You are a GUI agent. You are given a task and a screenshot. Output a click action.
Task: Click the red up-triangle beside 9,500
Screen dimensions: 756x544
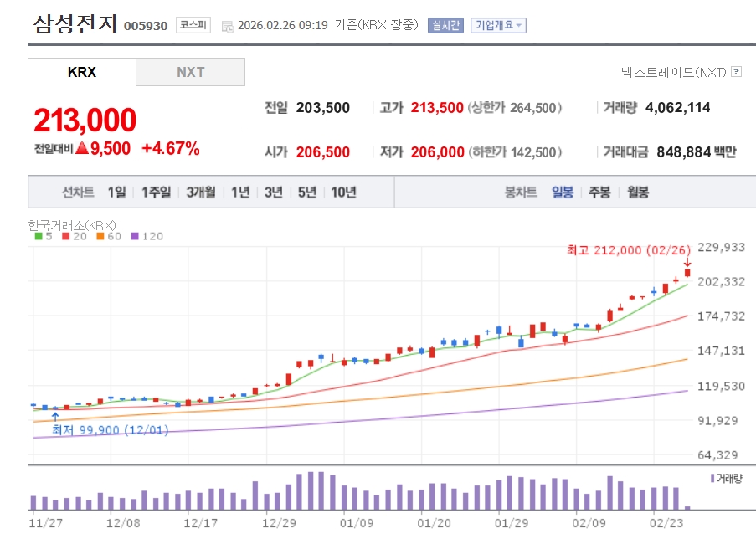[82, 149]
